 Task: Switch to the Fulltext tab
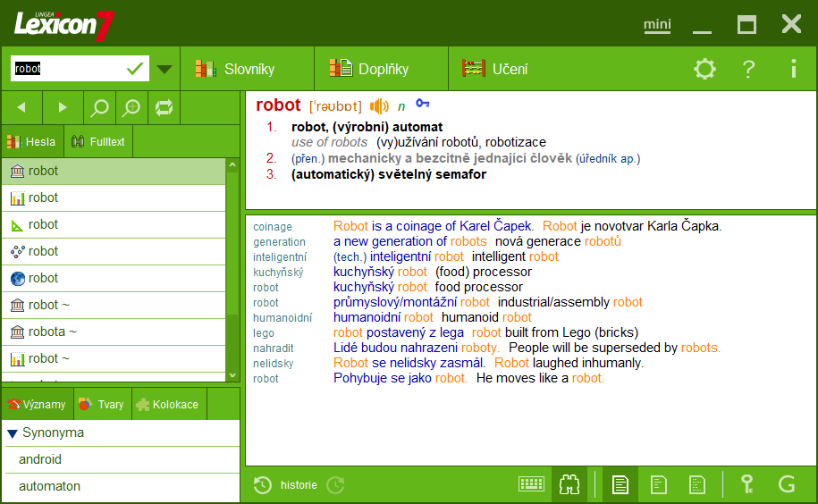click(x=98, y=141)
